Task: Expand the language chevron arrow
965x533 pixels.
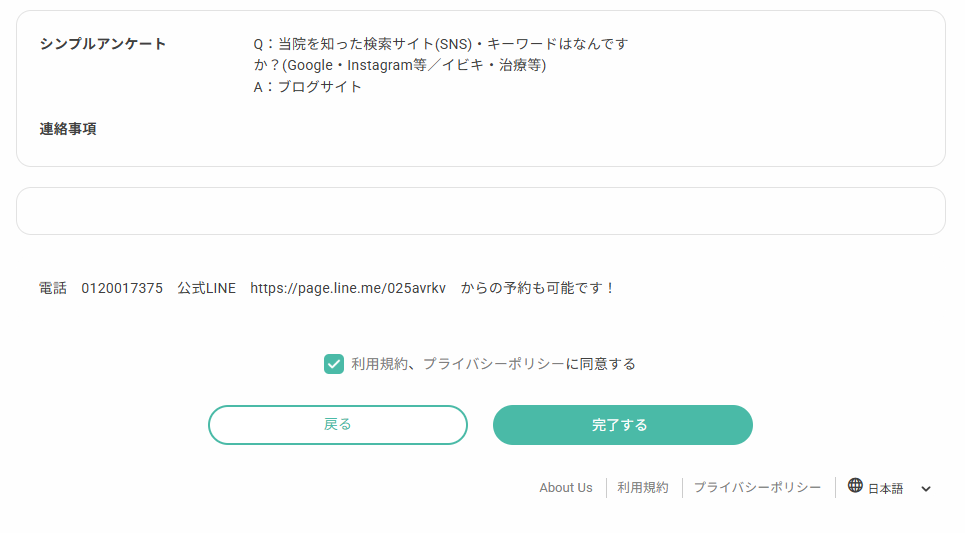Action: tap(926, 489)
